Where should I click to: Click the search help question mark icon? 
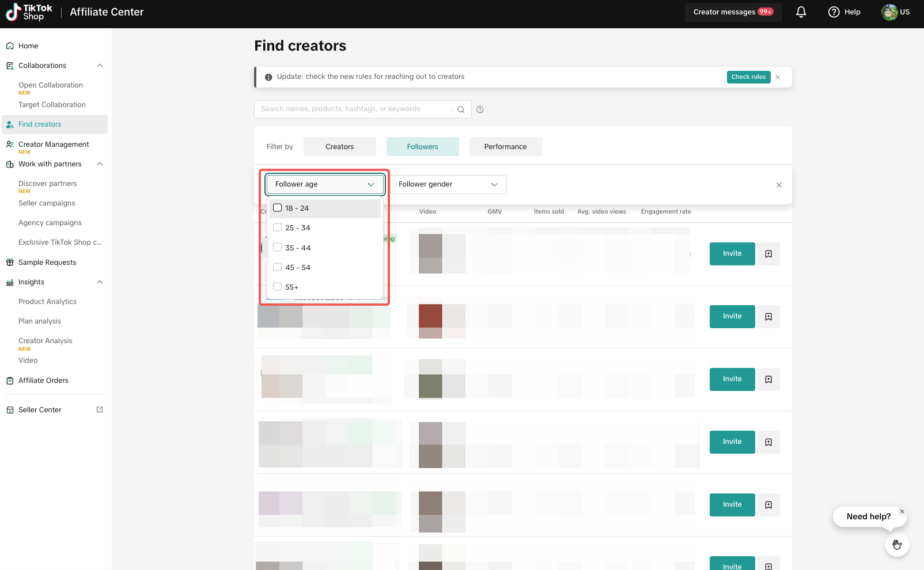480,109
